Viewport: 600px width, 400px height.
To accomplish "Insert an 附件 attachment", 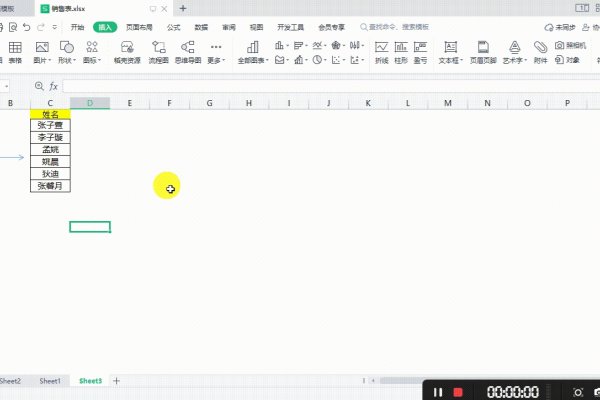I will click(x=540, y=52).
